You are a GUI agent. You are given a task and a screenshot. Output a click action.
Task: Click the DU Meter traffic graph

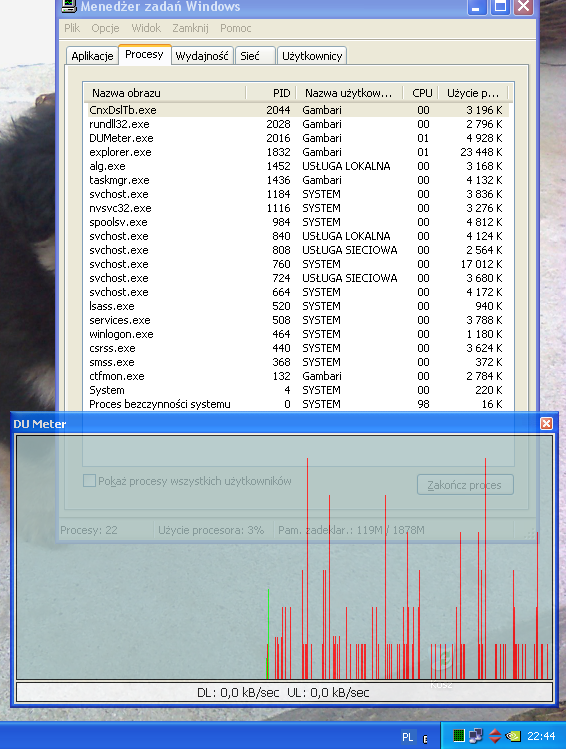284,557
